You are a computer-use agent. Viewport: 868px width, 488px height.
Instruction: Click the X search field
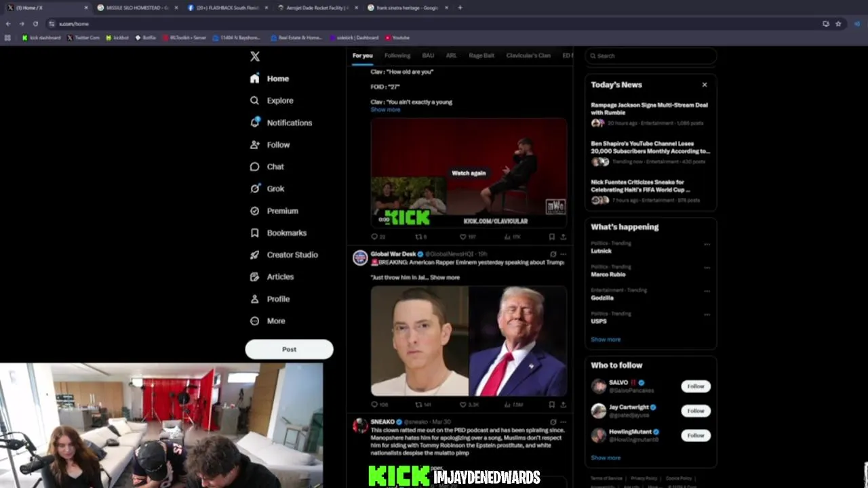pyautogui.click(x=650, y=56)
